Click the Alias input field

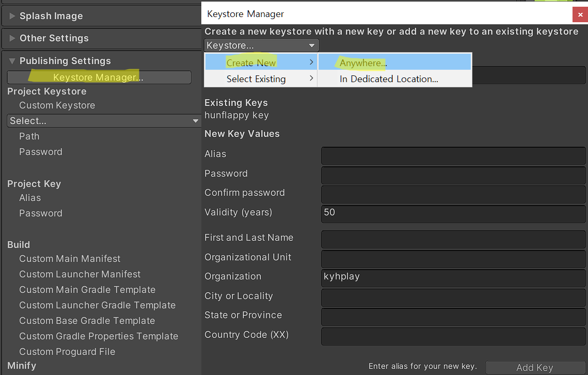[x=453, y=154]
